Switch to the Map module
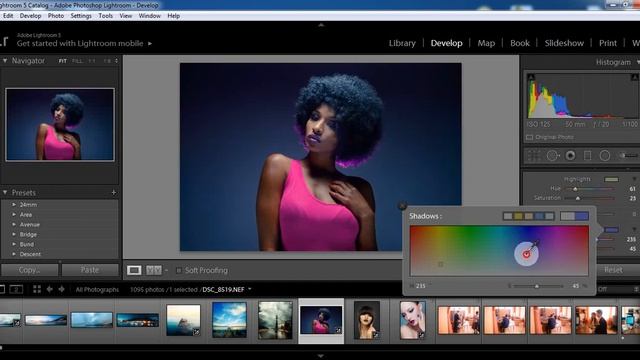This screenshot has width=640, height=360. pyautogui.click(x=486, y=43)
